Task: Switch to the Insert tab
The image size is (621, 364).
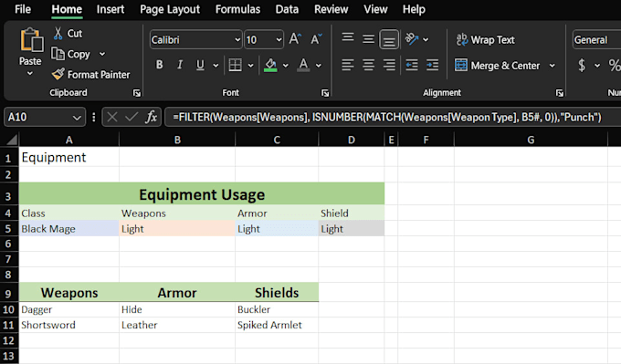Action: point(111,9)
